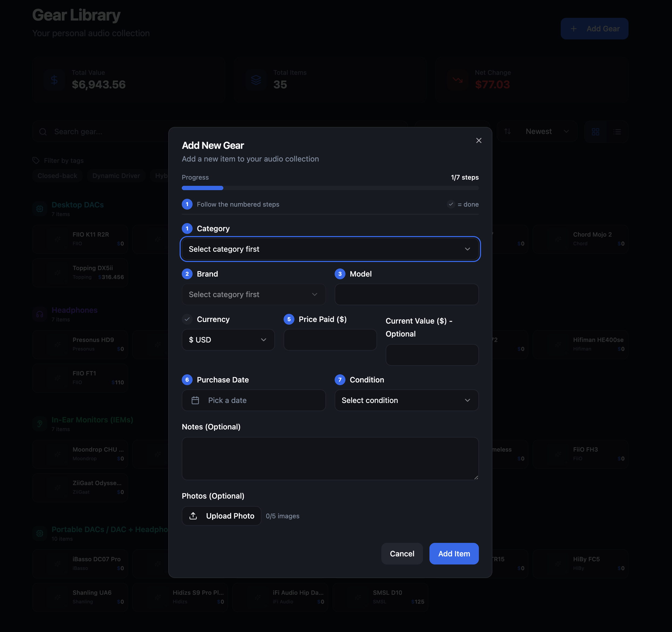Switch to grid view layout icon

[595, 132]
